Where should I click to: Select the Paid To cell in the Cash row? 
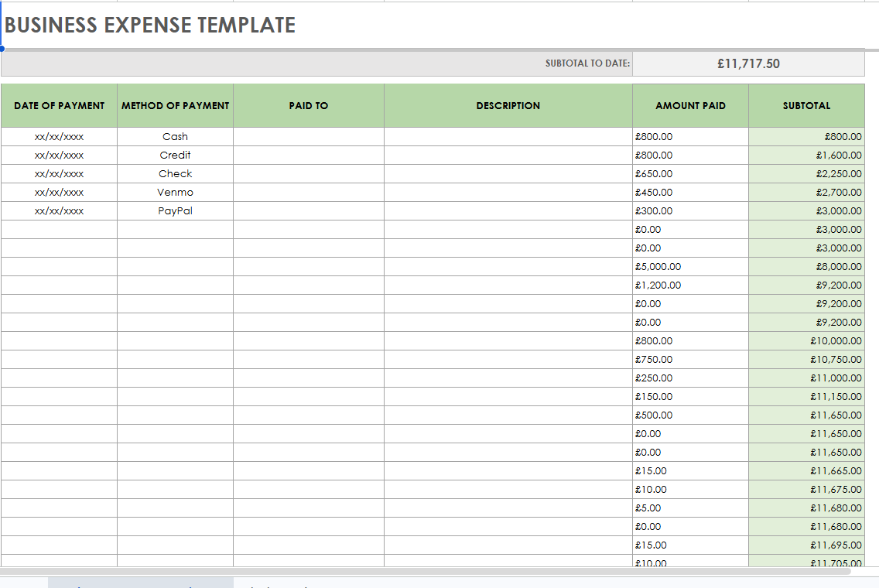[308, 136]
